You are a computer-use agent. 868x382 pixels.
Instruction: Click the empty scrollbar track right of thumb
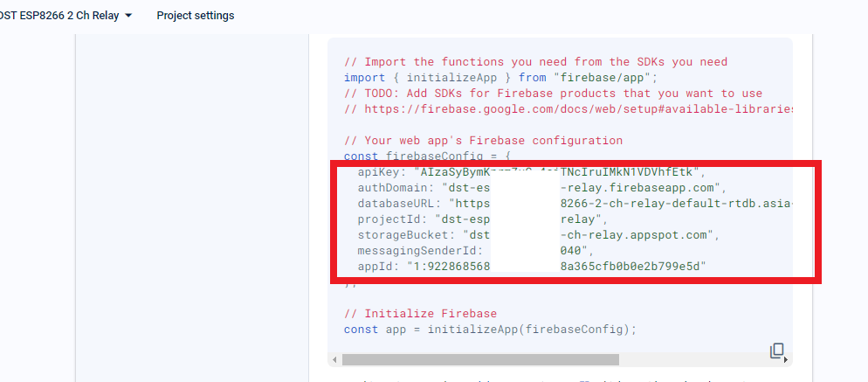[699, 359]
